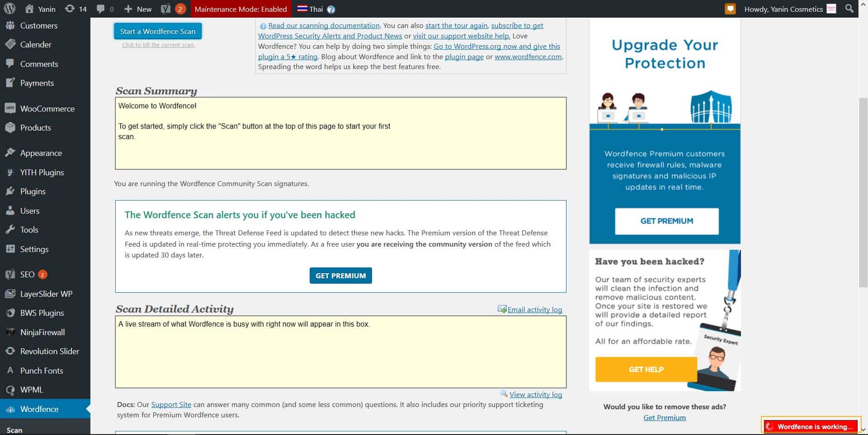Click the Settings sliders icon
This screenshot has width=868, height=435.
click(x=10, y=249)
